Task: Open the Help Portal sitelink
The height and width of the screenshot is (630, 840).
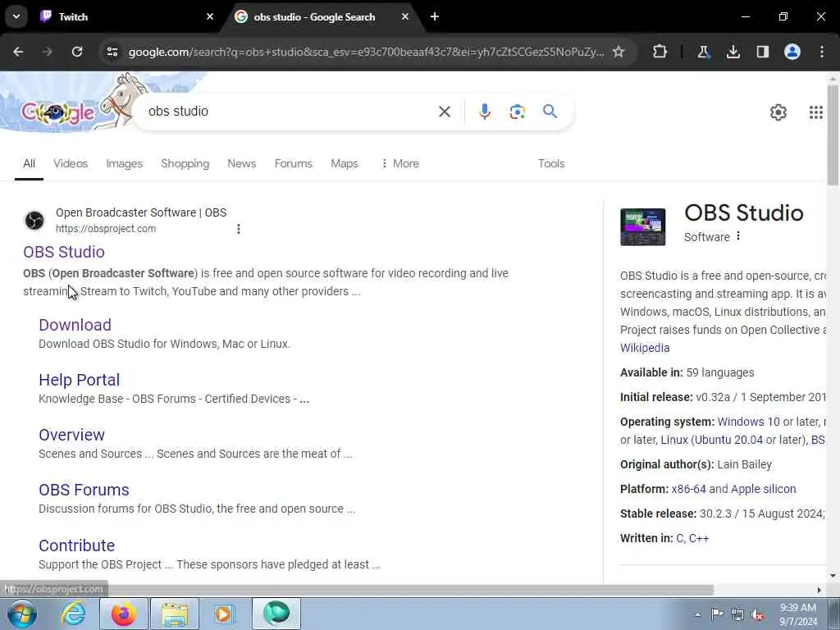Action: tap(80, 380)
